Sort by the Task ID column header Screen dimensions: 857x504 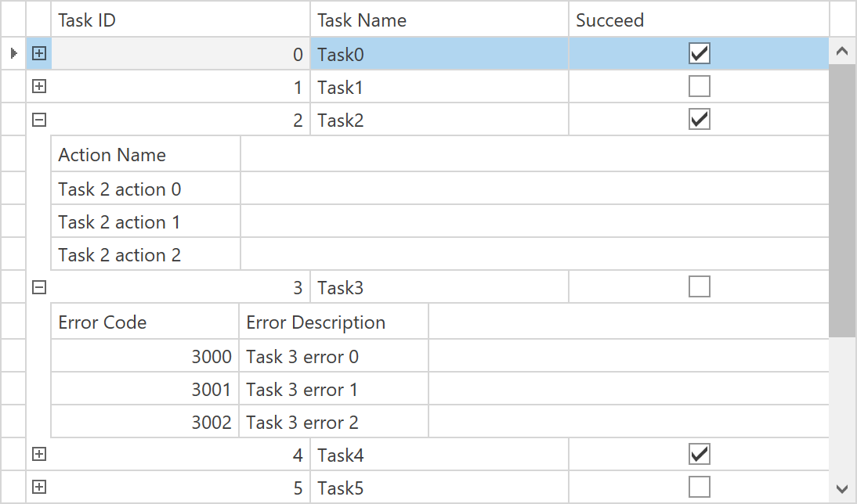[x=180, y=20]
